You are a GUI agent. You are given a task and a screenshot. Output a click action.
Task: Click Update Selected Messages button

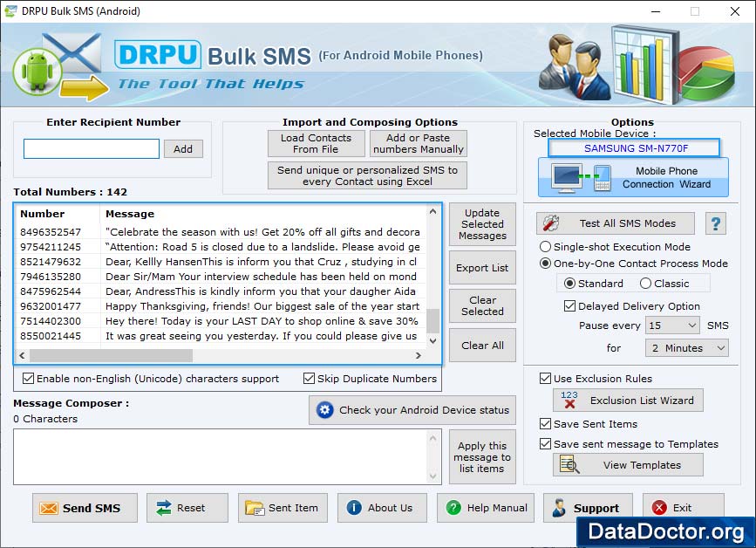[482, 224]
